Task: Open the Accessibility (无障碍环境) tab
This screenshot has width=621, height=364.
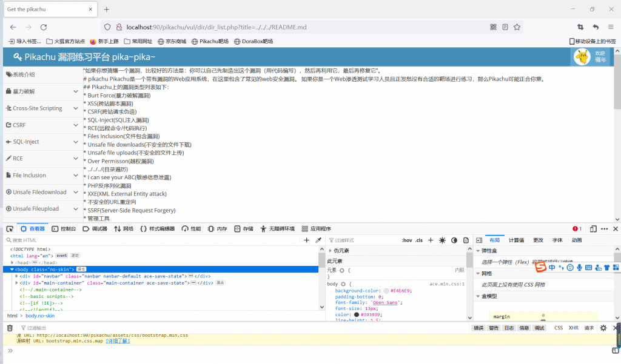Action: pyautogui.click(x=278, y=229)
